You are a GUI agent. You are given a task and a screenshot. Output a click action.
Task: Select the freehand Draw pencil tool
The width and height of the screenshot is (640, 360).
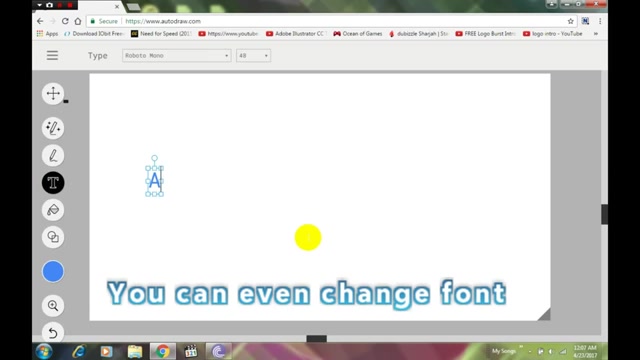[x=53, y=156]
